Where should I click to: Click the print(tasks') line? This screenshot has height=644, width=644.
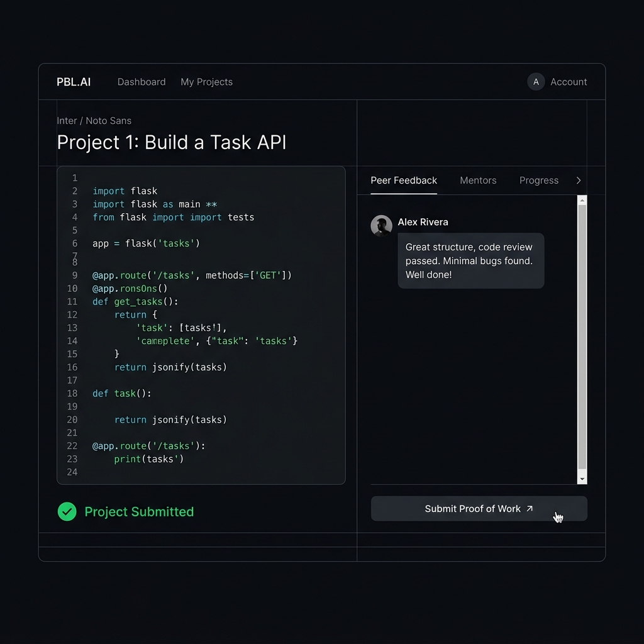(148, 459)
